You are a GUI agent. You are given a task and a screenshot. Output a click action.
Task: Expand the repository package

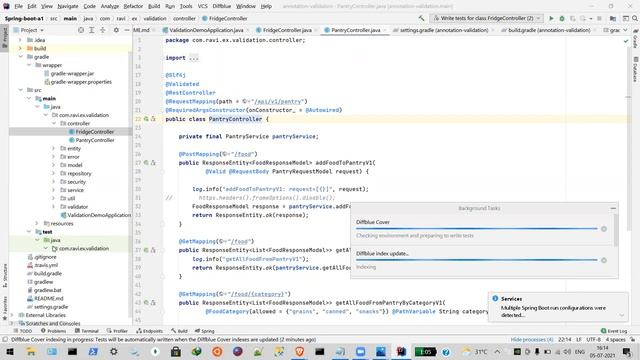click(x=53, y=173)
